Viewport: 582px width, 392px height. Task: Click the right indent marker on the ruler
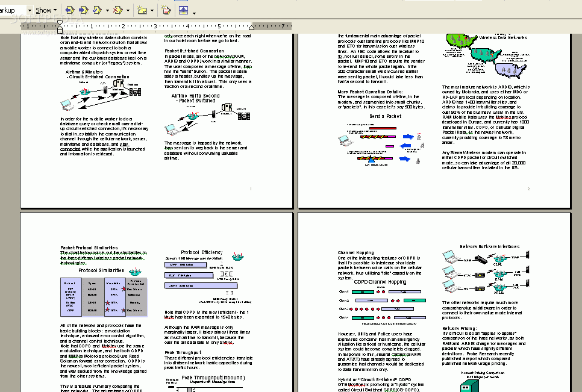click(251, 28)
